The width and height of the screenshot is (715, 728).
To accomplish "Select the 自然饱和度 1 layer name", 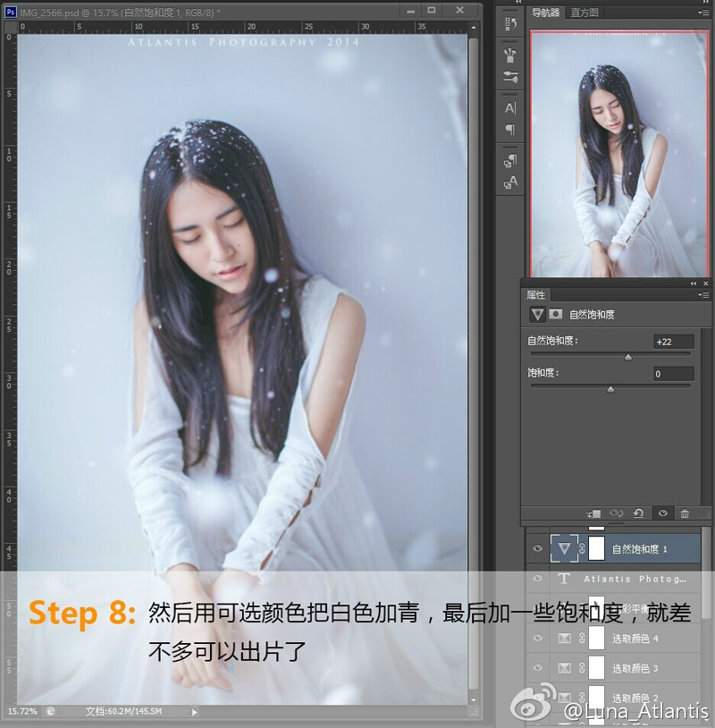I will pyautogui.click(x=639, y=549).
